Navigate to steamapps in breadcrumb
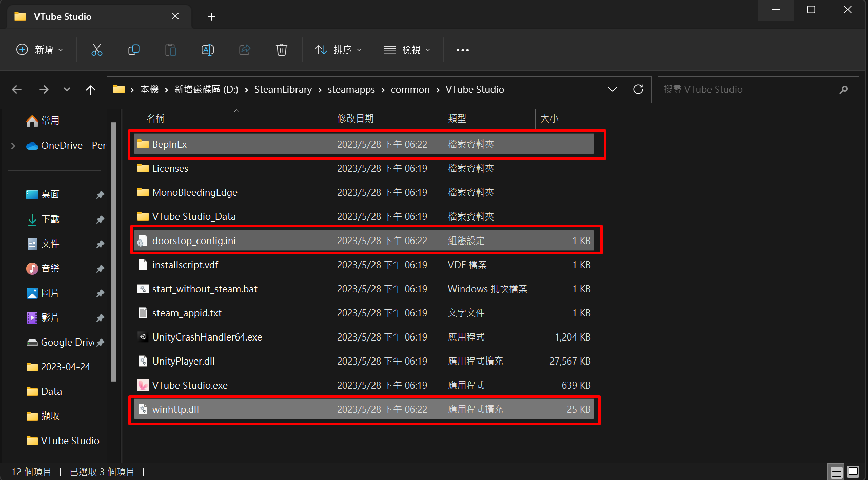This screenshot has height=480, width=868. 351,89
